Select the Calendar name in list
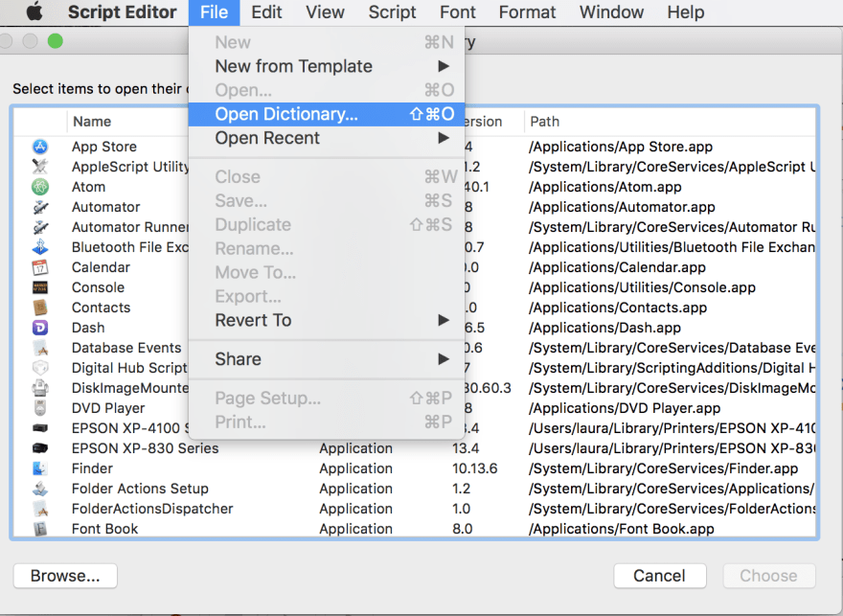Viewport: 843px width, 616px height. tap(102, 267)
